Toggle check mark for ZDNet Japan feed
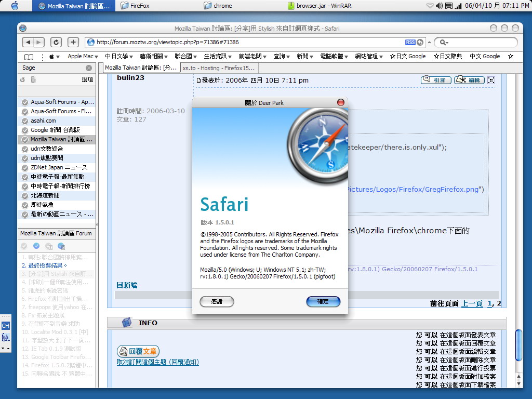Screen dimensions: 532x399 24,167
